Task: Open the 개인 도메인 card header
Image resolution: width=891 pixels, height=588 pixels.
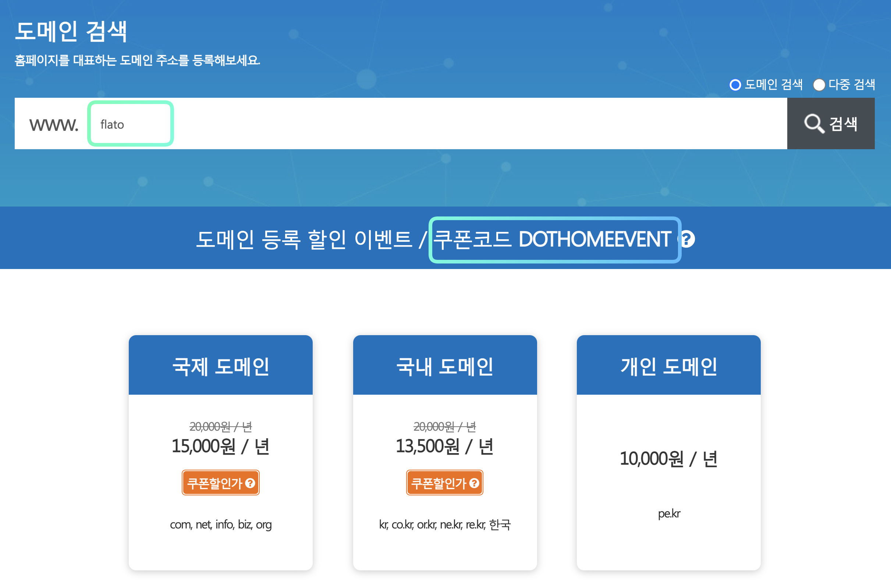Action: [668, 366]
